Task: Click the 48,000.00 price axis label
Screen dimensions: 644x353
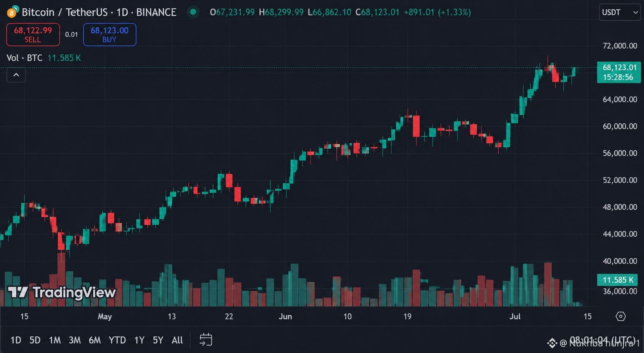Action: pyautogui.click(x=620, y=207)
